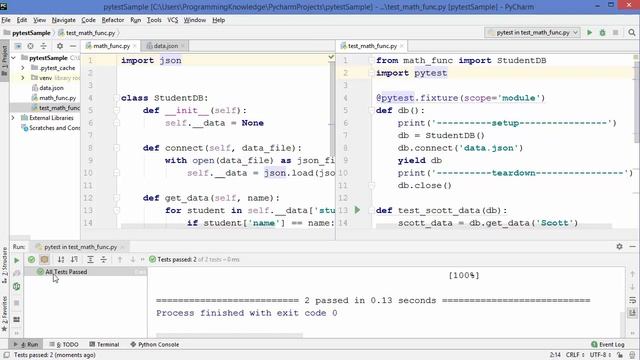Screen dimensions: 640x360
Task: Close the data.json tab
Action: point(183,46)
